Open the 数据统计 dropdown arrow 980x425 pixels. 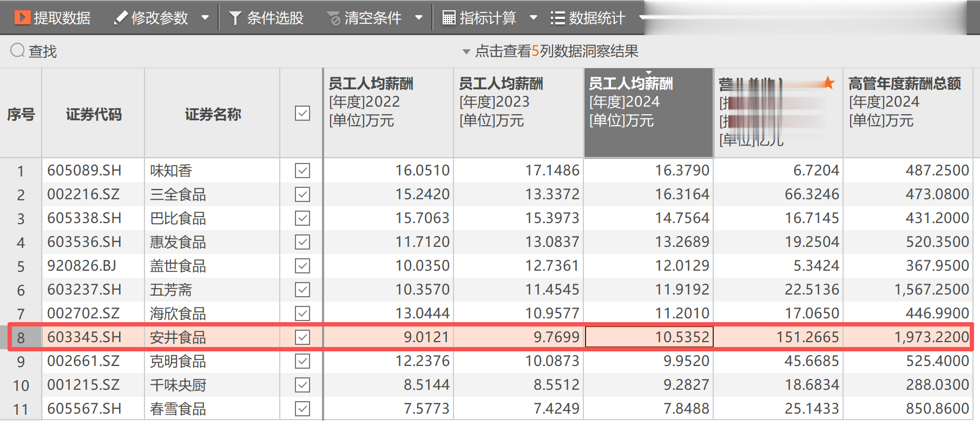tap(642, 18)
